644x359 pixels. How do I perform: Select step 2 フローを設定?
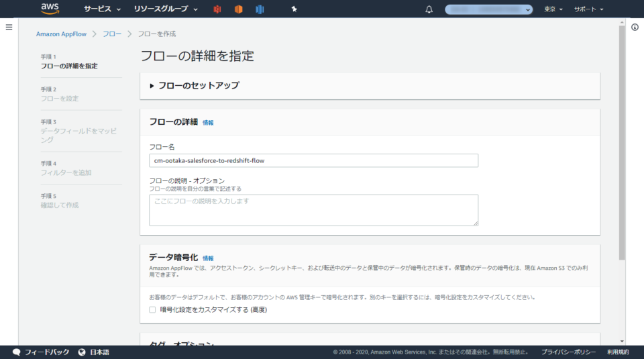(60, 98)
